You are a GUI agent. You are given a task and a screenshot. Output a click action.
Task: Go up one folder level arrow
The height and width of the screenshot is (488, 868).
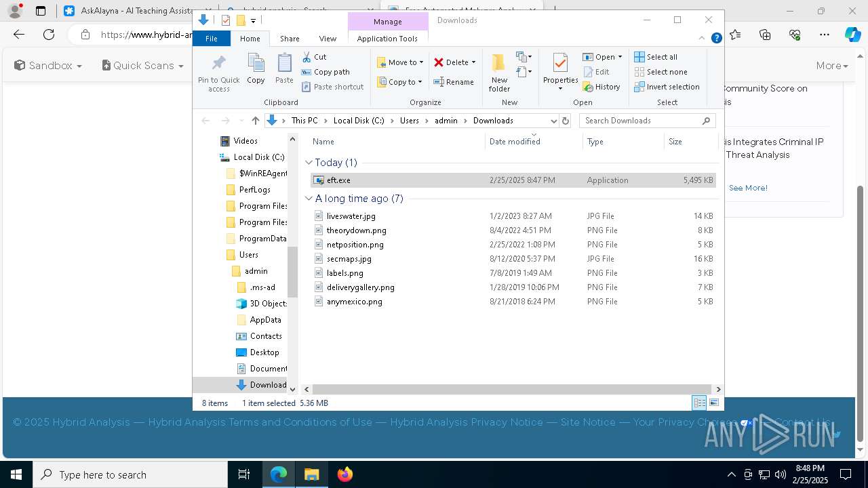click(255, 121)
